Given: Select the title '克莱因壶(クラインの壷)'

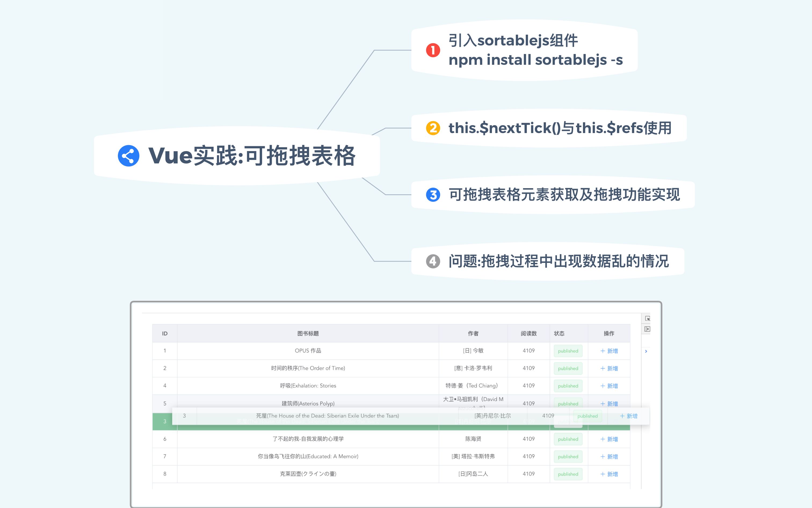Looking at the screenshot, I should [x=308, y=473].
